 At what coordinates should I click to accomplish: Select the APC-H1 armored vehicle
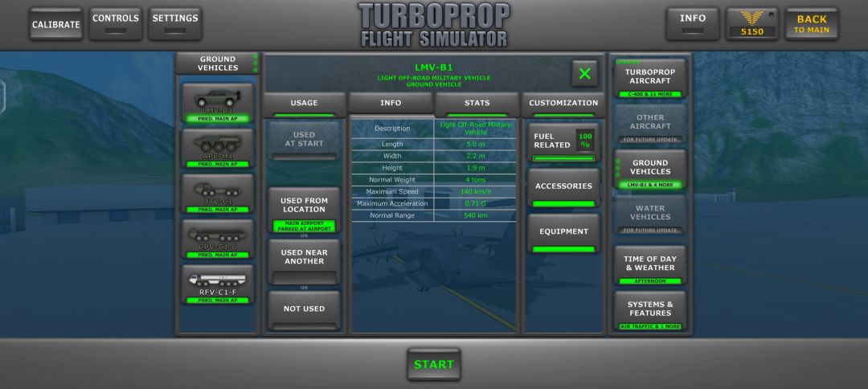218,149
